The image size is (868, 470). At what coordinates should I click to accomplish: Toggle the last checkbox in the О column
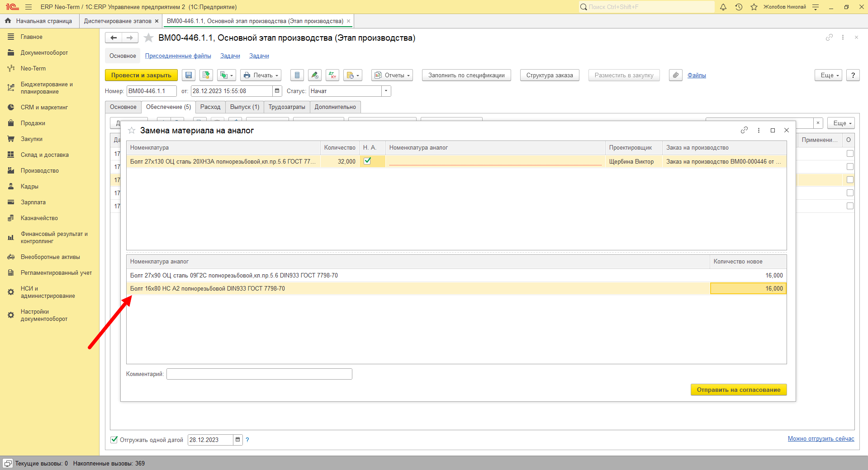click(850, 206)
